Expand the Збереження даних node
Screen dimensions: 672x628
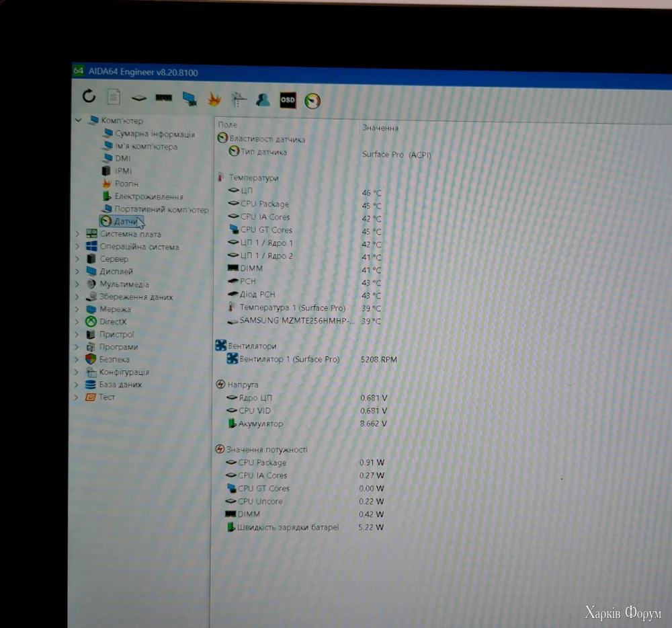point(77,297)
